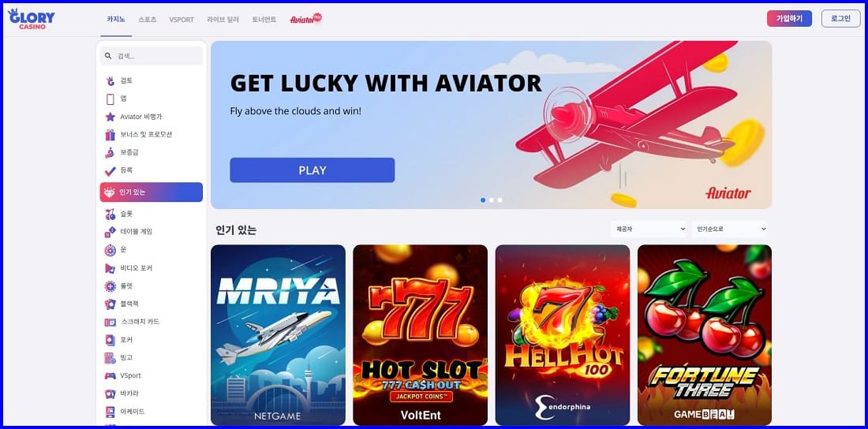Click the Aviator logo in the top navigation
Viewport: 868px width, 429px height.
tap(305, 19)
